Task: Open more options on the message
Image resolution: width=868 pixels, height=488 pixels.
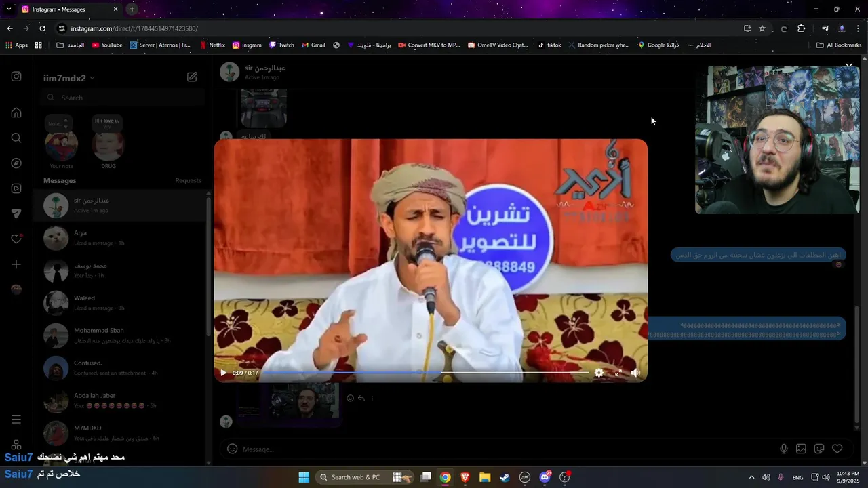Action: click(372, 398)
